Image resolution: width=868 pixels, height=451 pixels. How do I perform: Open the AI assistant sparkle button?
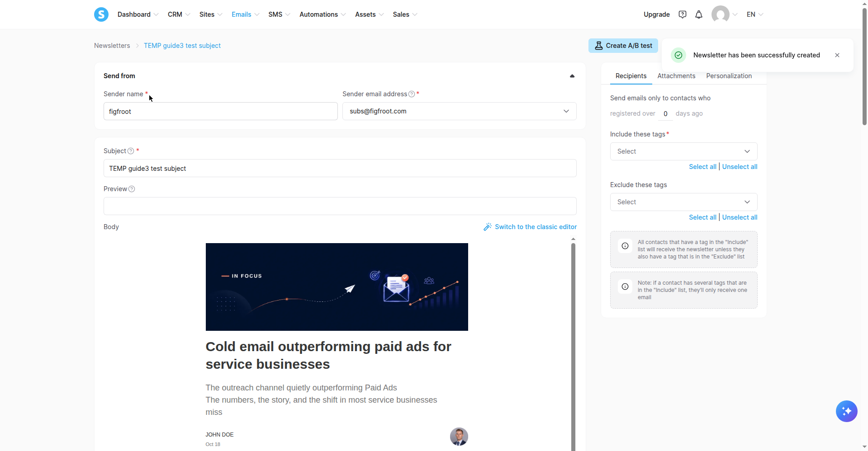click(847, 411)
